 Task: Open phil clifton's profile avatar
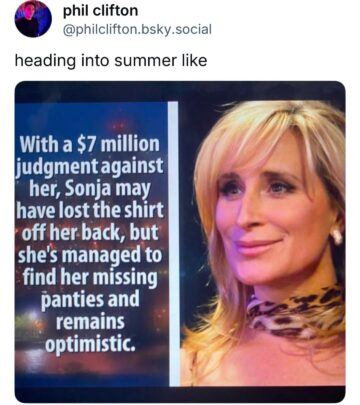tap(33, 19)
